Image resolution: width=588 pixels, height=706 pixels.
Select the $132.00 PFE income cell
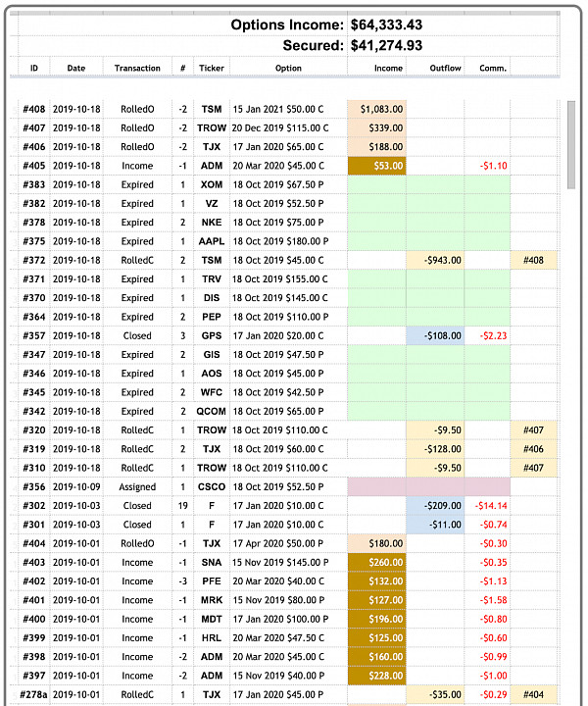[377, 582]
